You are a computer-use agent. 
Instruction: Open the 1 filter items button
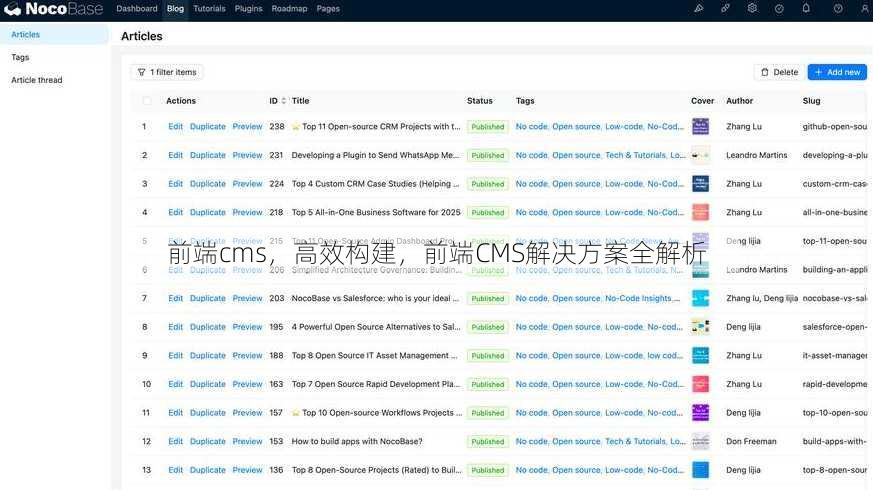[x=167, y=72]
